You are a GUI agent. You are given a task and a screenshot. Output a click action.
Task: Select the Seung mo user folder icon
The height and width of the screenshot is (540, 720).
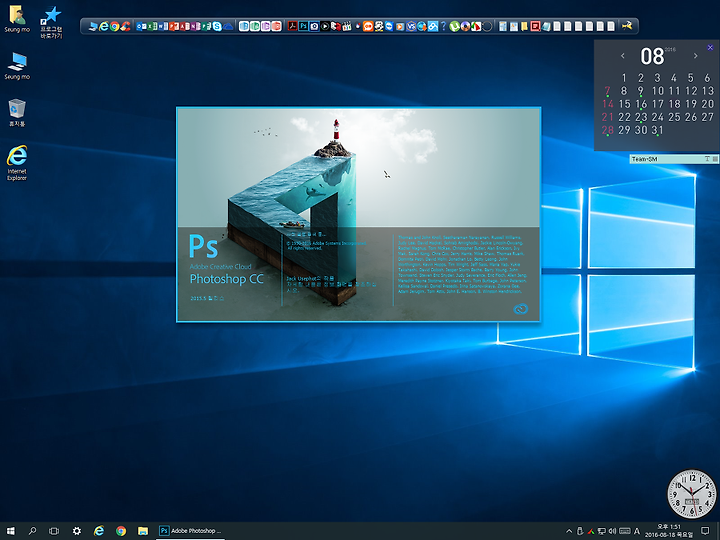tap(17, 19)
